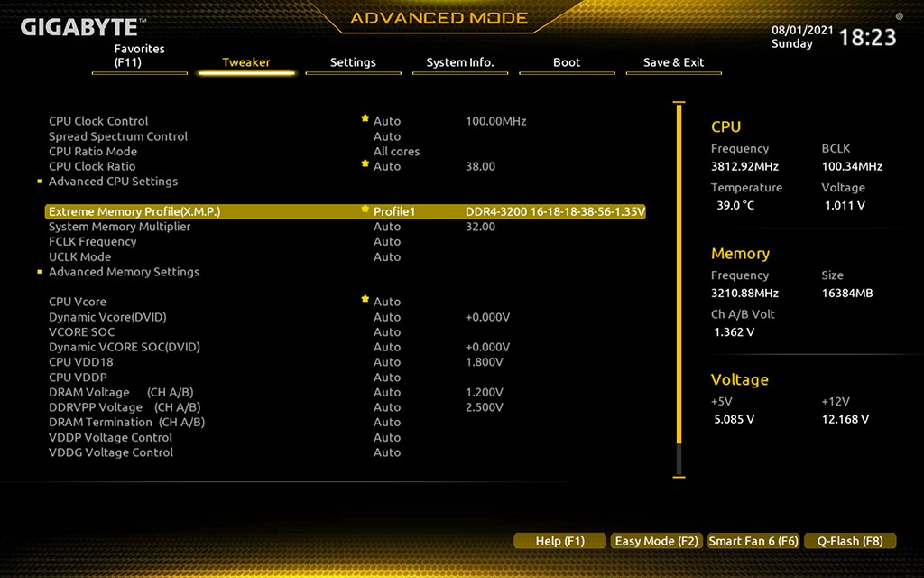Select the FCLK Frequency label
Image resolution: width=924 pixels, height=578 pixels.
[x=93, y=242]
